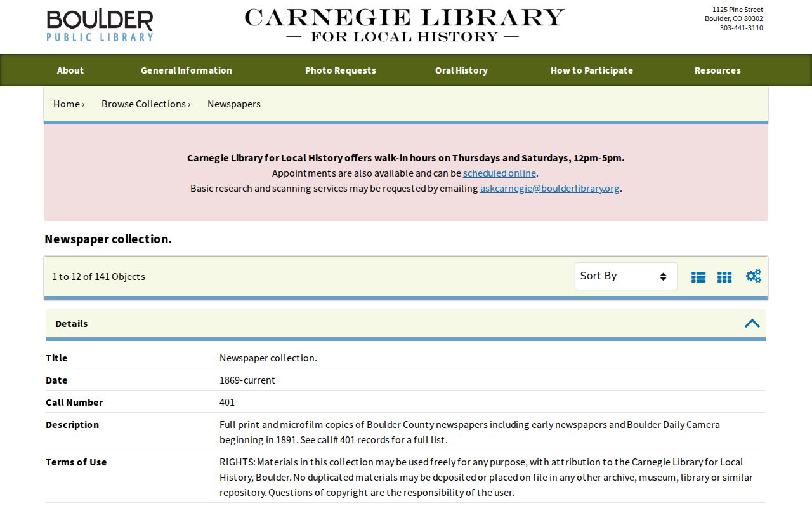Screen dimensions: 812x508
Task: Go to Browse Collections breadcrumb
Action: tap(143, 104)
